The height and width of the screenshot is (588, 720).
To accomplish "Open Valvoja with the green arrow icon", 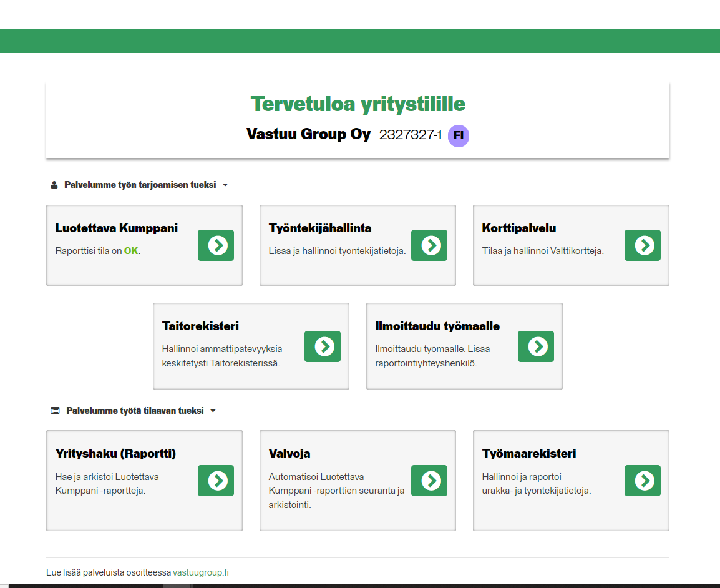I will (x=429, y=481).
